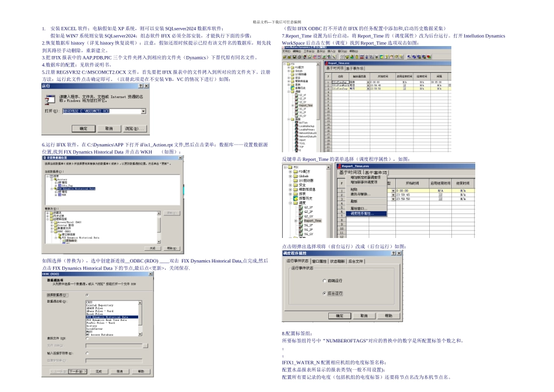Select the 前端运行 radio button
Screen dimensions: 554x392
[x=324, y=281]
